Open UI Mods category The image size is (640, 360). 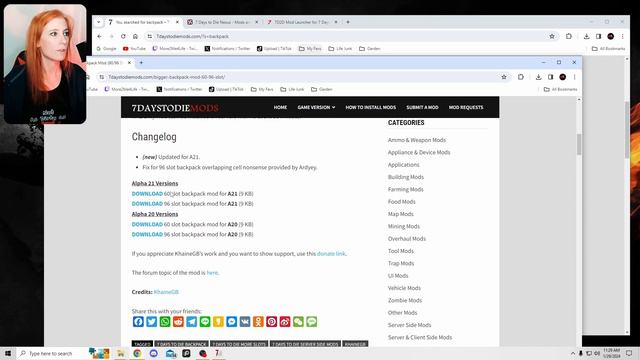point(398,276)
